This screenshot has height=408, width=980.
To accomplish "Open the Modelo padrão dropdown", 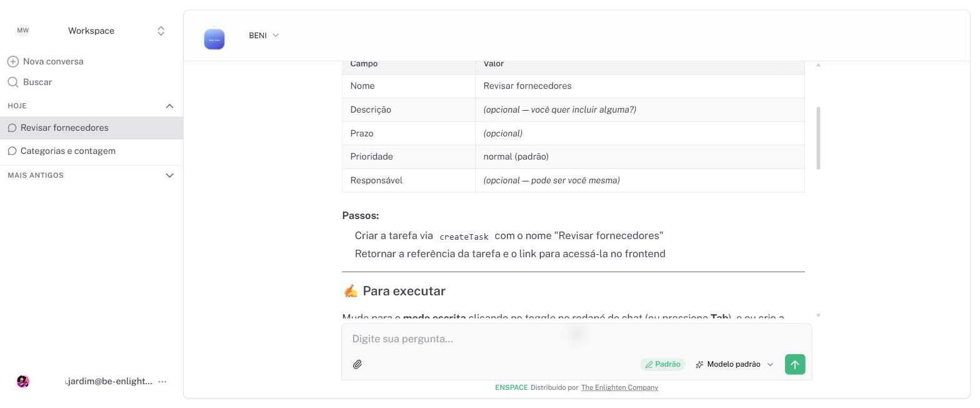I will click(x=734, y=364).
